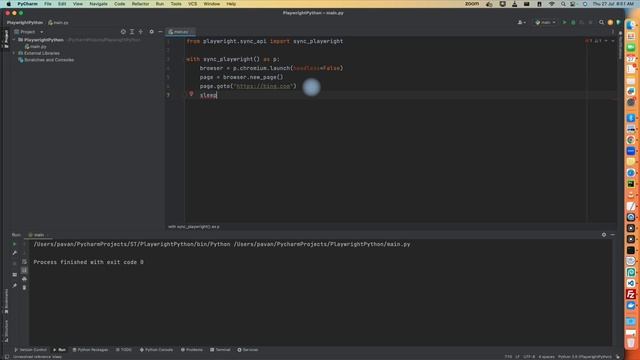Open Finder from the Dock
Viewport: 640px width, 360px height.
pos(631,25)
